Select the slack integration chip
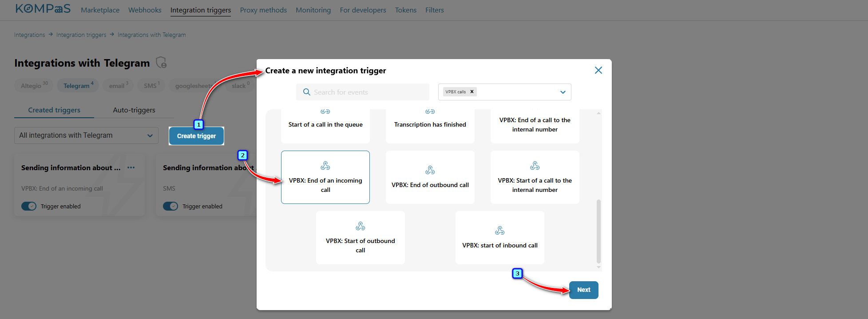Image resolution: width=868 pixels, height=319 pixels. pos(240,85)
